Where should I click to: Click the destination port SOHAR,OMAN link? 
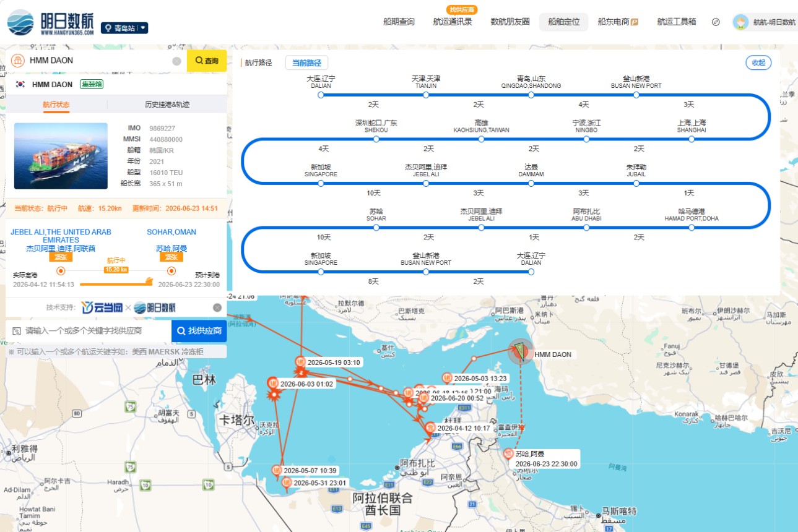pos(171,232)
